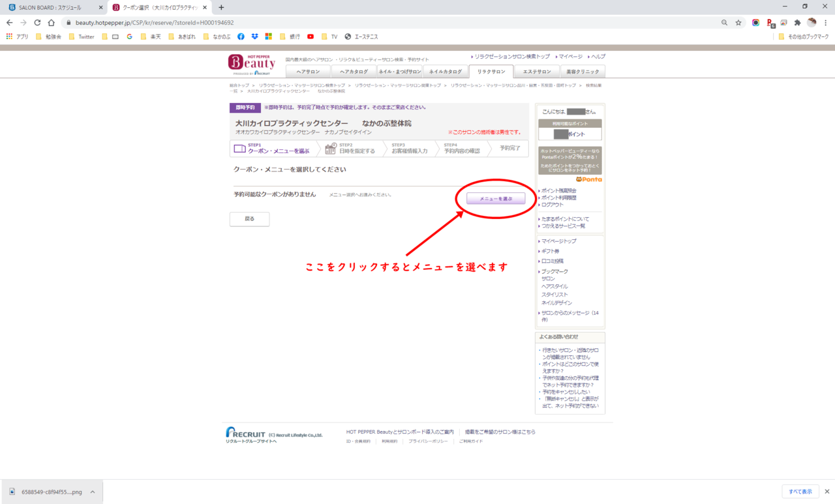Show all downloads with すべて表示

(800, 492)
